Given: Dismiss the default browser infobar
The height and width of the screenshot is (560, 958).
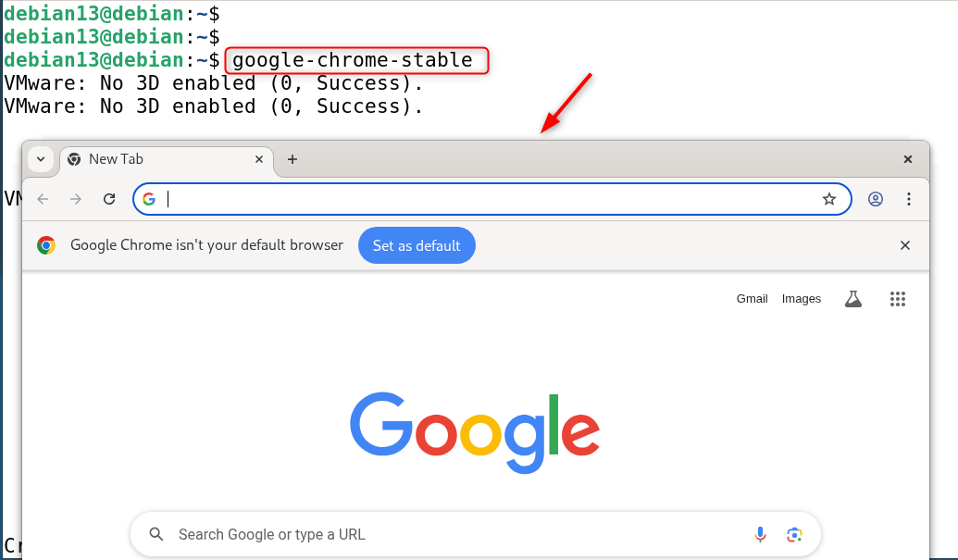Looking at the screenshot, I should (x=905, y=245).
